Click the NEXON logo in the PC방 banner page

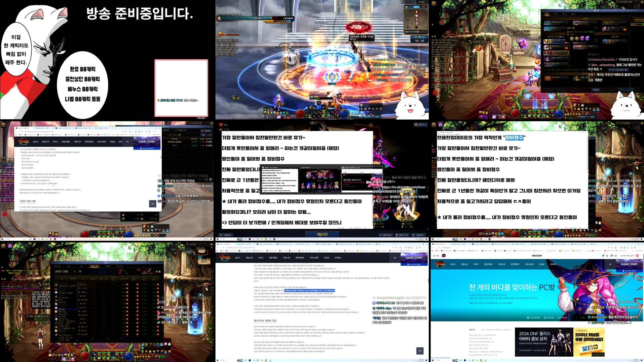point(537,256)
